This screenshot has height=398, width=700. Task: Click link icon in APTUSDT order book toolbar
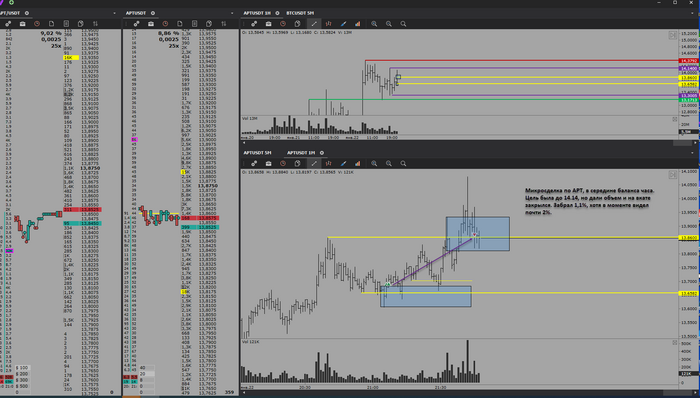coord(137,24)
